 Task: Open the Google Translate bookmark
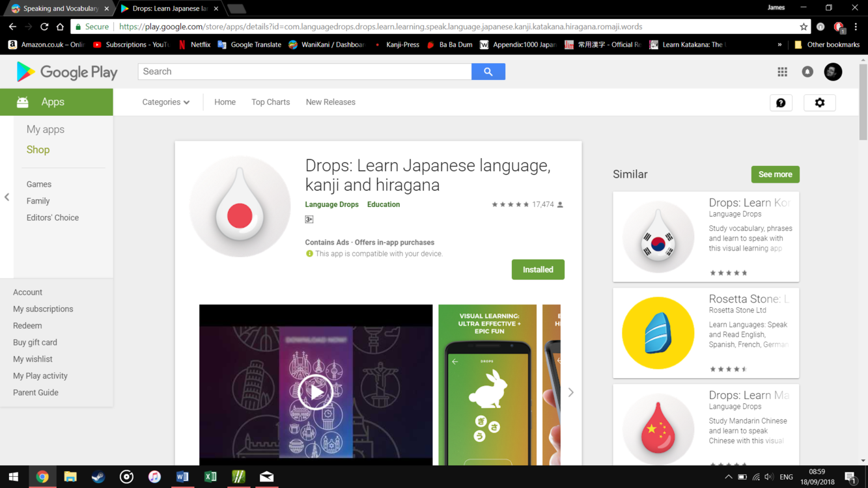point(249,45)
